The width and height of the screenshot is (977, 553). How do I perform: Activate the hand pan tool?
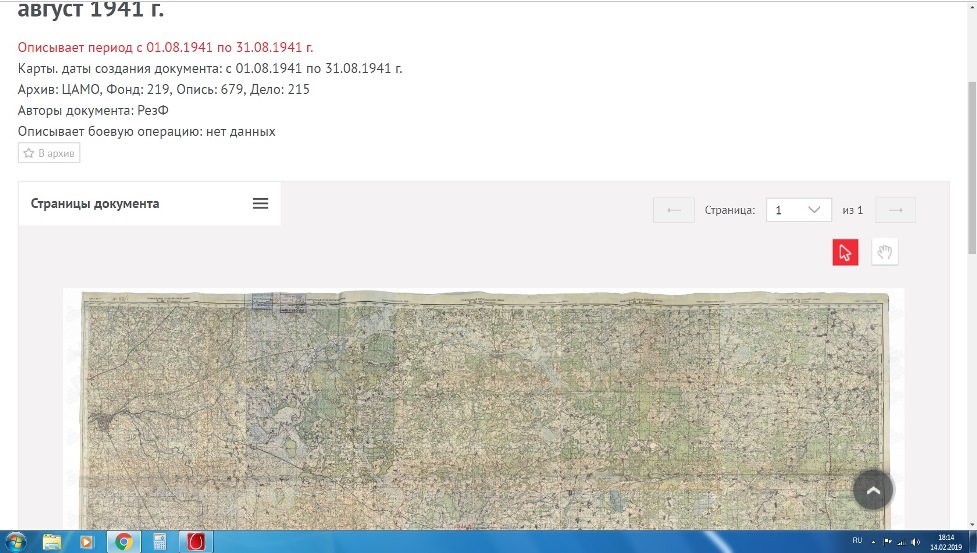point(884,252)
